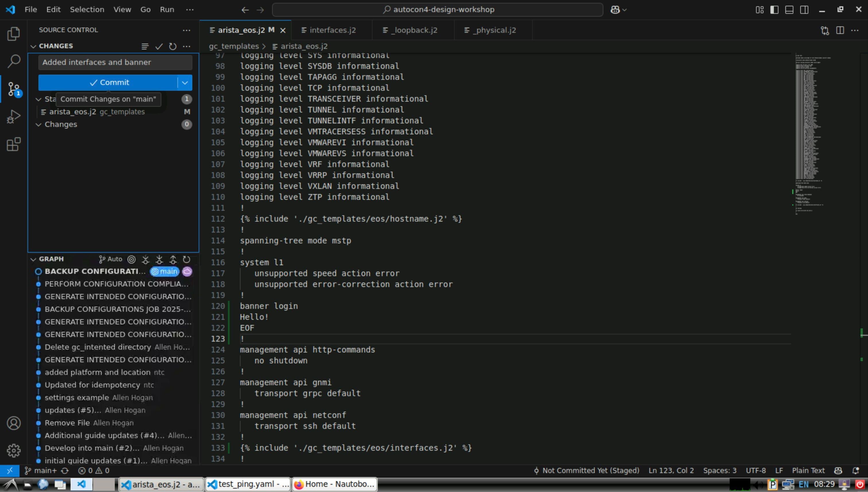Collapse the GRAPH section
The width and height of the screenshot is (868, 492).
(33, 259)
